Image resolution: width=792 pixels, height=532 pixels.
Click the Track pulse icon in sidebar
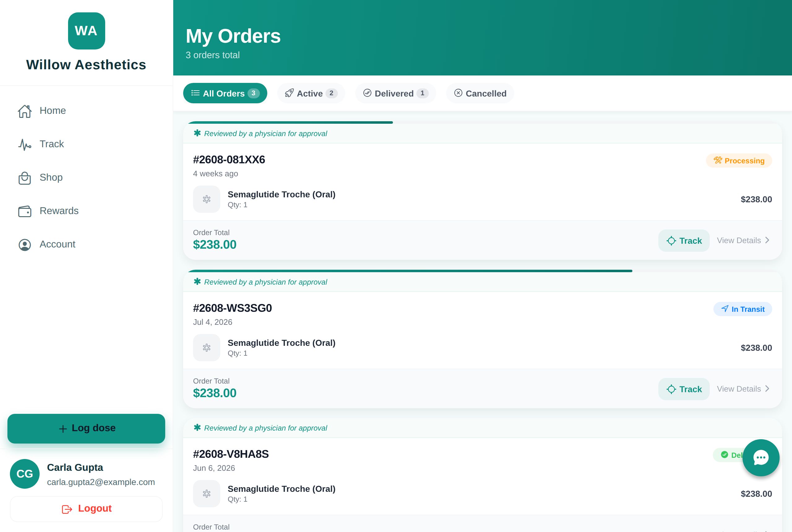[25, 144]
